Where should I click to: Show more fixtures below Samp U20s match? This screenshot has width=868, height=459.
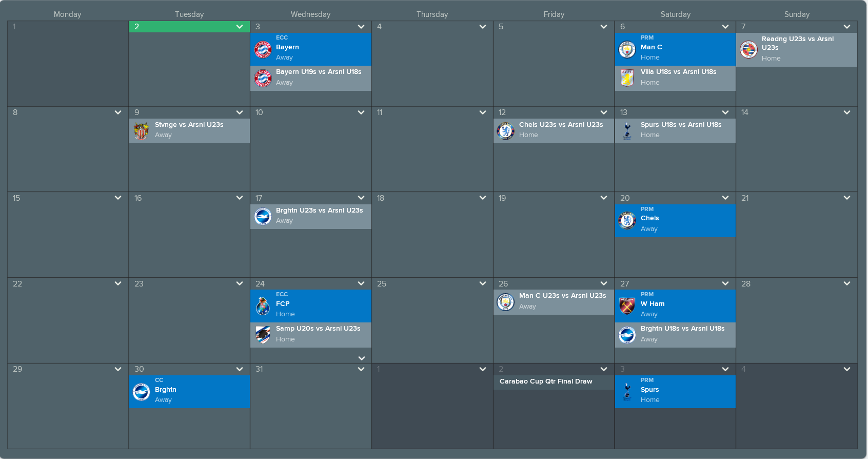[x=361, y=358]
